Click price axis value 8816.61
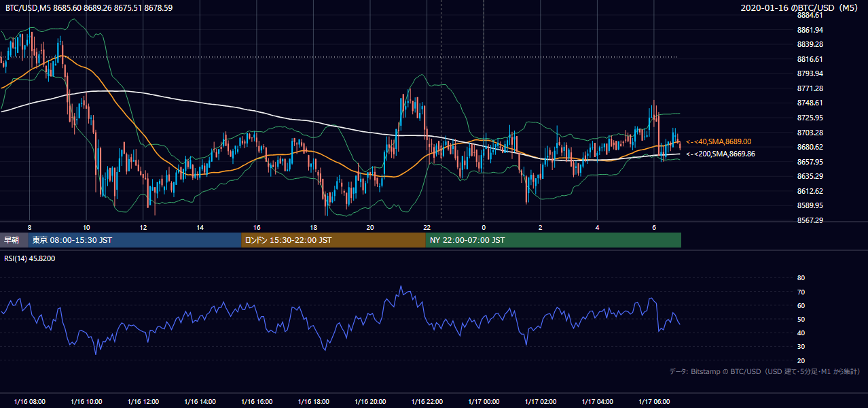This screenshot has height=408, width=868. click(810, 59)
